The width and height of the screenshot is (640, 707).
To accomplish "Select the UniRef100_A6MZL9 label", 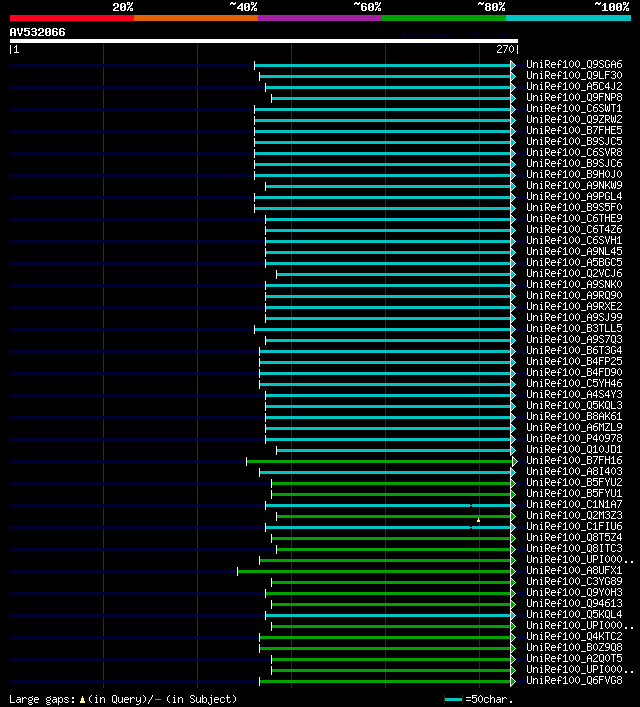I will [574, 427].
